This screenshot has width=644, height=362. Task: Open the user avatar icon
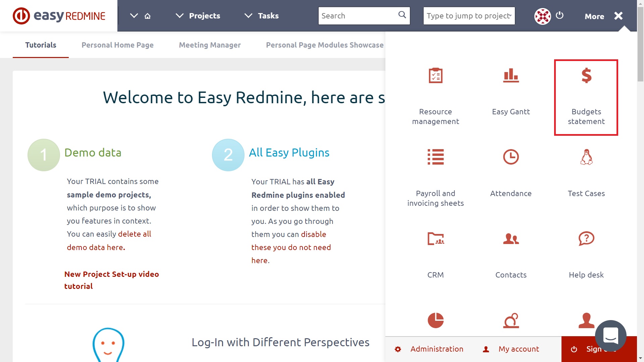tap(542, 16)
